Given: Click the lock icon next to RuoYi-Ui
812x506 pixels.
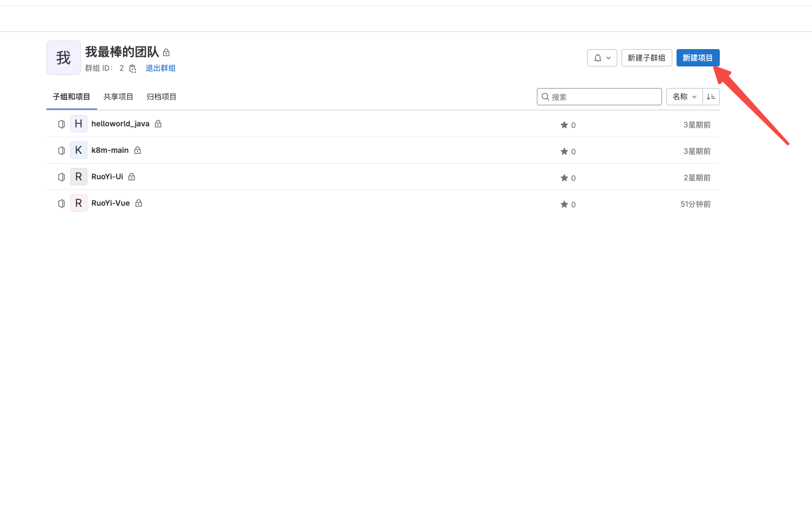Looking at the screenshot, I should (x=132, y=177).
